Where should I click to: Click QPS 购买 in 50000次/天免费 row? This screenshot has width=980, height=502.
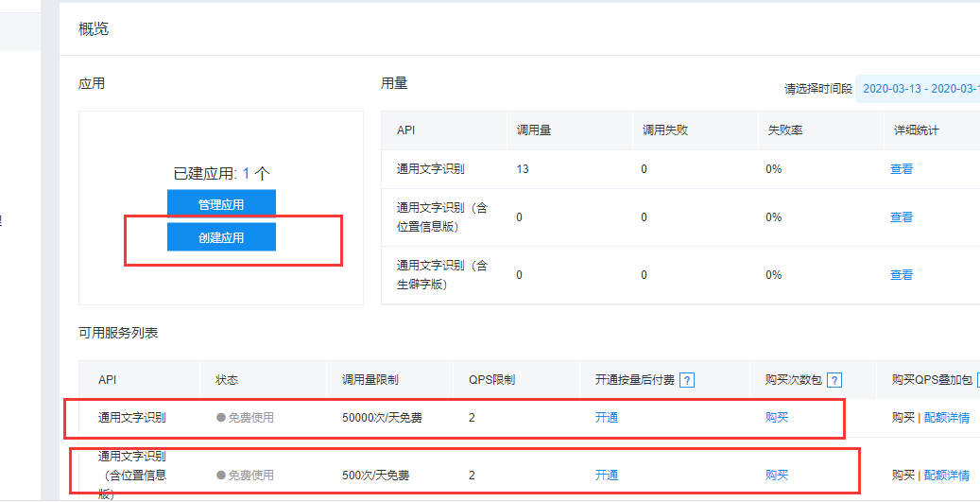pos(903,418)
